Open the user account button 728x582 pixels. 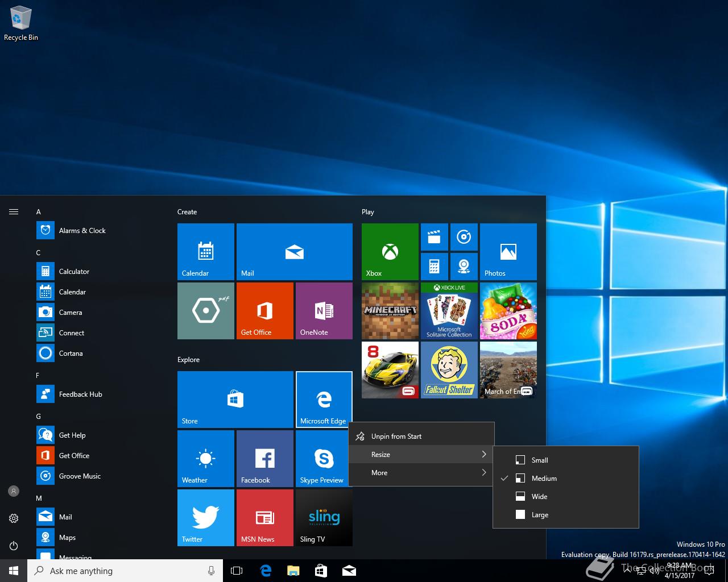(x=14, y=491)
